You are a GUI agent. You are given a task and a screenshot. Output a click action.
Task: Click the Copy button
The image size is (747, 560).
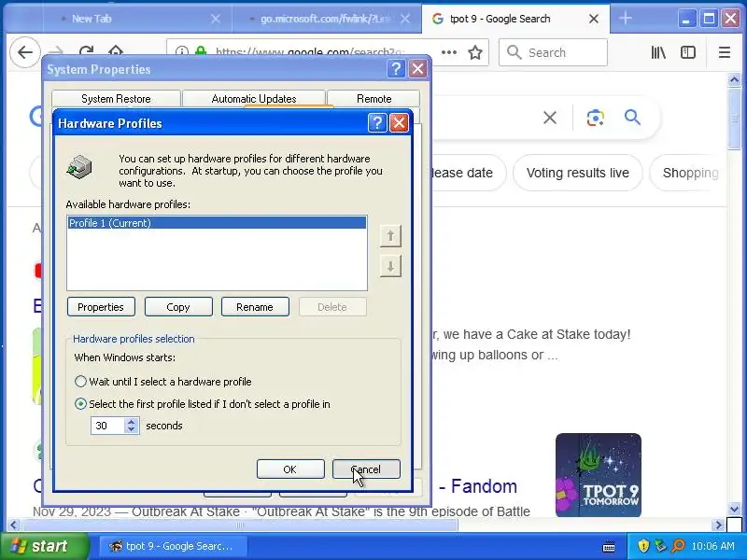tap(178, 307)
